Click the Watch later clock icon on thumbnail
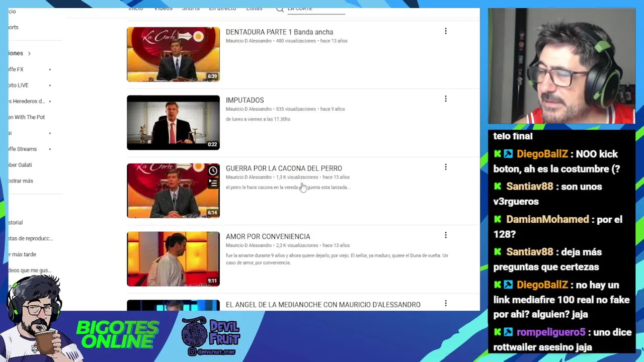 (x=213, y=171)
